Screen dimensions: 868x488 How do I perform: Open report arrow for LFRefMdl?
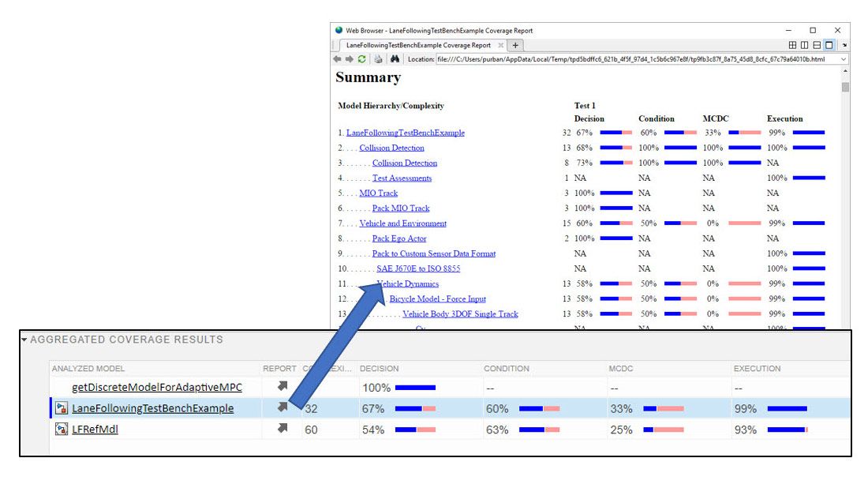pos(282,429)
